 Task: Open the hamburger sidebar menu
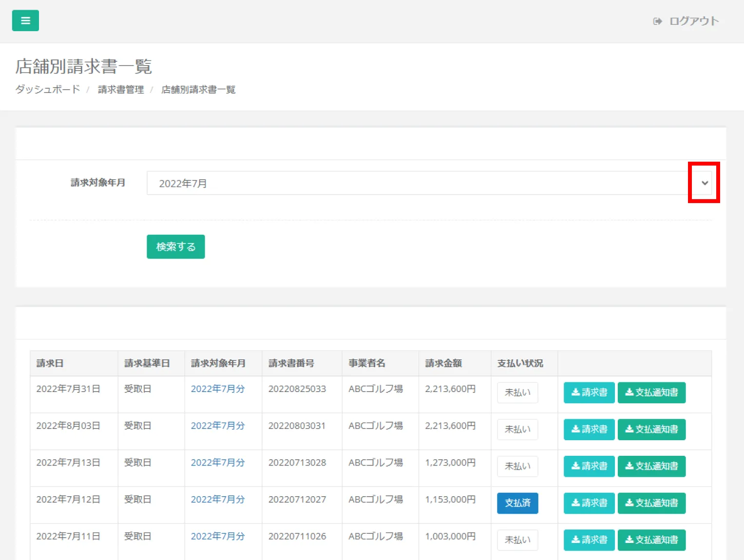pos(25,20)
